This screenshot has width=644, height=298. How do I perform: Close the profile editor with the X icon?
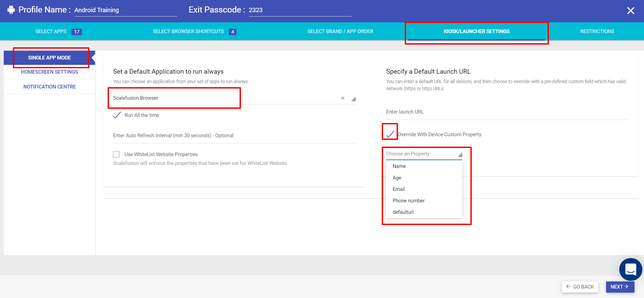630,11
